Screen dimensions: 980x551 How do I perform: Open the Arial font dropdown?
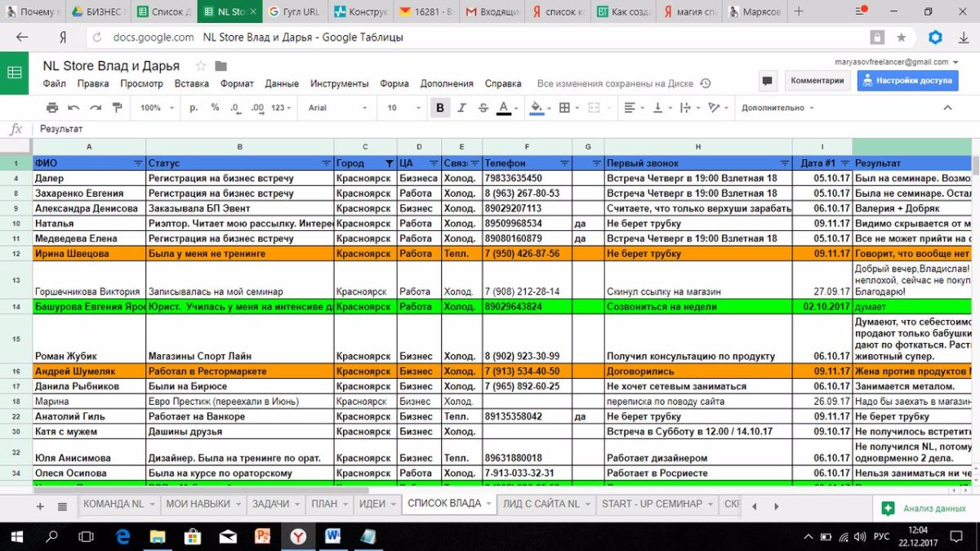tap(338, 108)
